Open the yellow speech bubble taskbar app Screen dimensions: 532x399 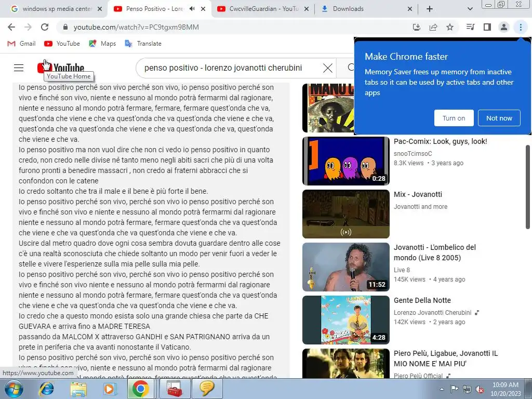(x=207, y=389)
